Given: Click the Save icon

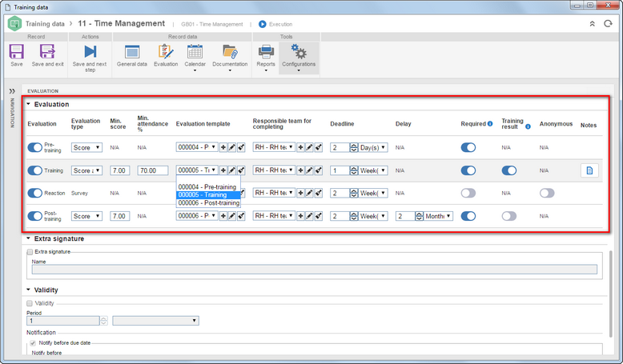Looking at the screenshot, I should point(16,55).
